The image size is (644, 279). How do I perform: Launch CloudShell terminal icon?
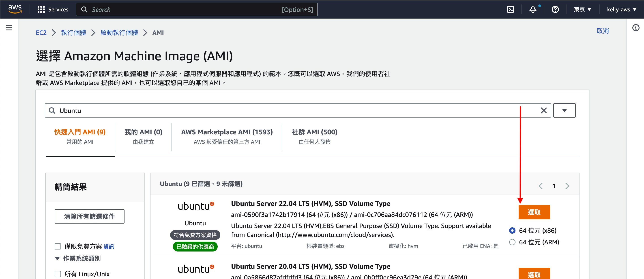(510, 9)
